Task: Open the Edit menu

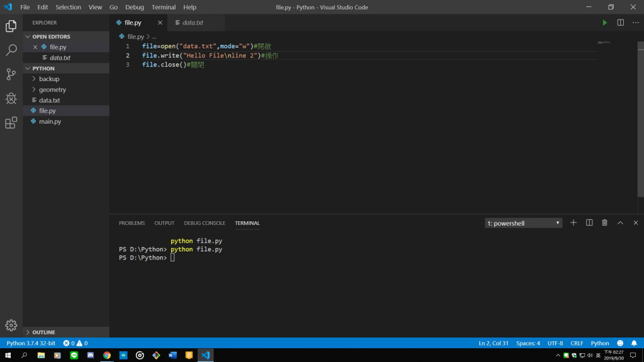Action: (42, 7)
